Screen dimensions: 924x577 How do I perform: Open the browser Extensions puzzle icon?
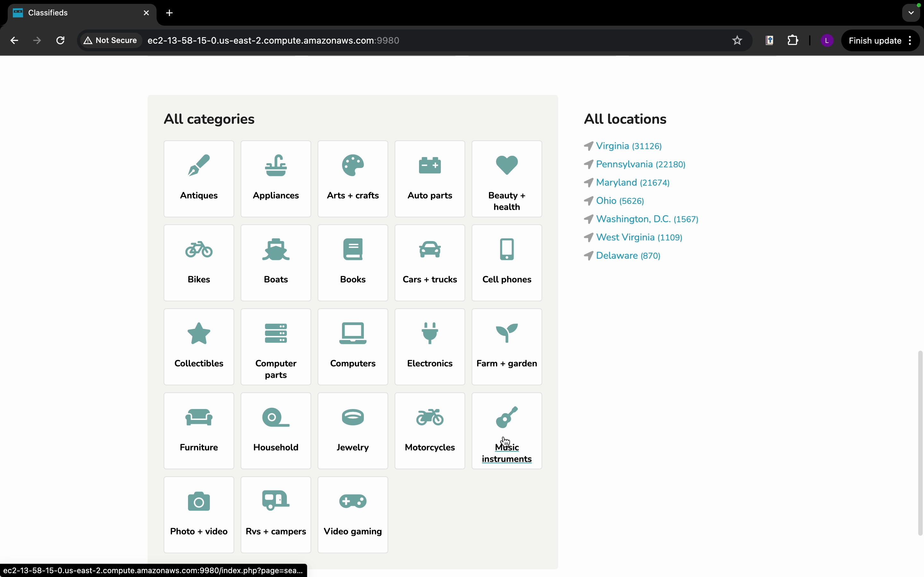793,40
